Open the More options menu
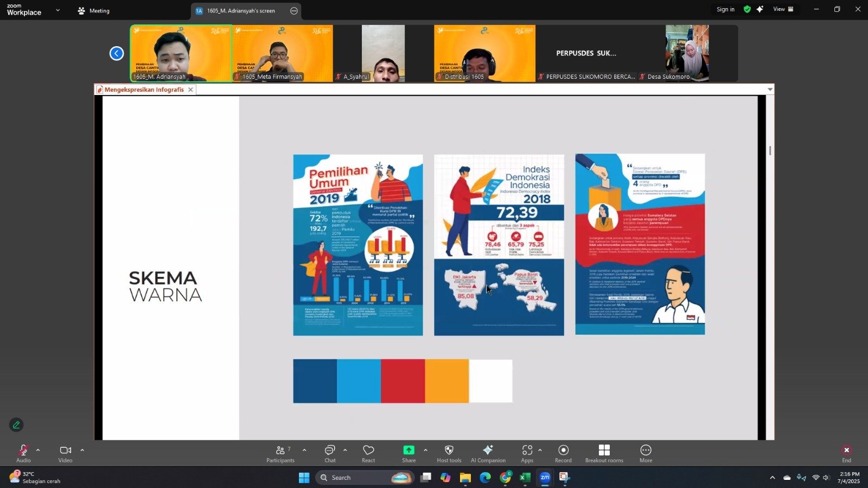 (x=646, y=453)
